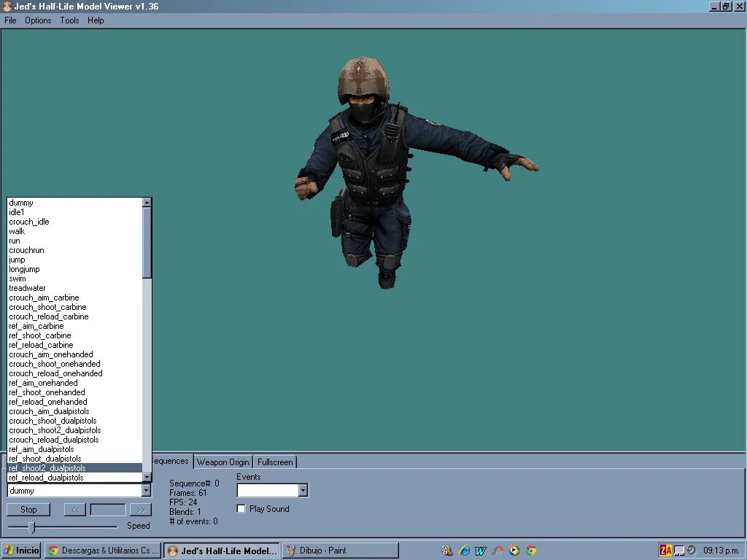Select the crouch_idle sequence
The image size is (747, 560).
point(75,222)
